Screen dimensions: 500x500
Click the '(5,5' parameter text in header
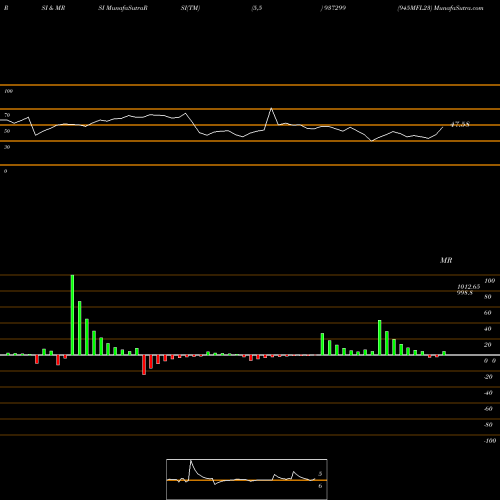pyautogui.click(x=257, y=8)
